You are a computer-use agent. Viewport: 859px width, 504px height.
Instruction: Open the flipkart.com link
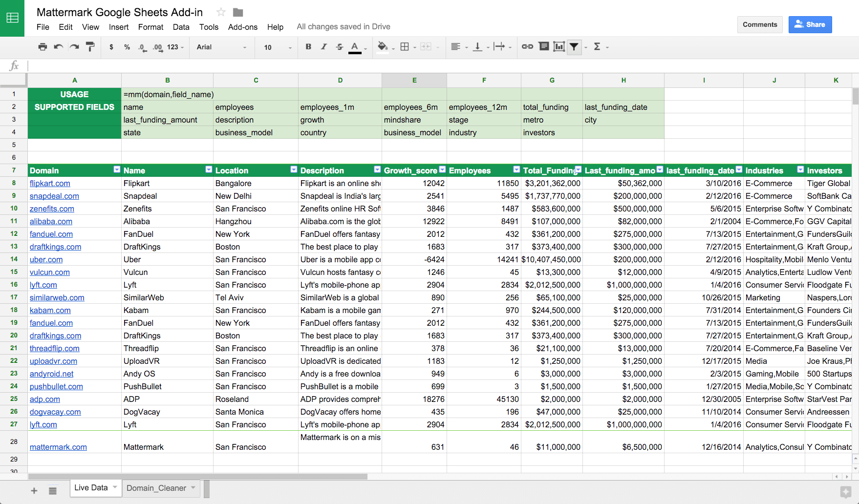click(x=50, y=183)
